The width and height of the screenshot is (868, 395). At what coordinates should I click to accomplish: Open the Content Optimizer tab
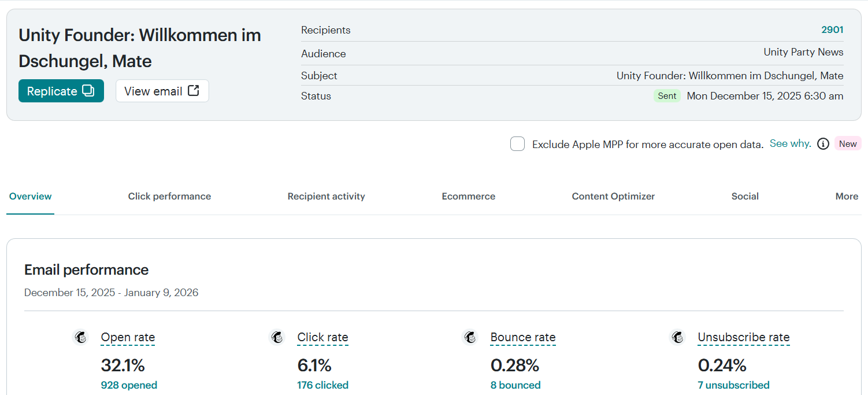pos(613,196)
